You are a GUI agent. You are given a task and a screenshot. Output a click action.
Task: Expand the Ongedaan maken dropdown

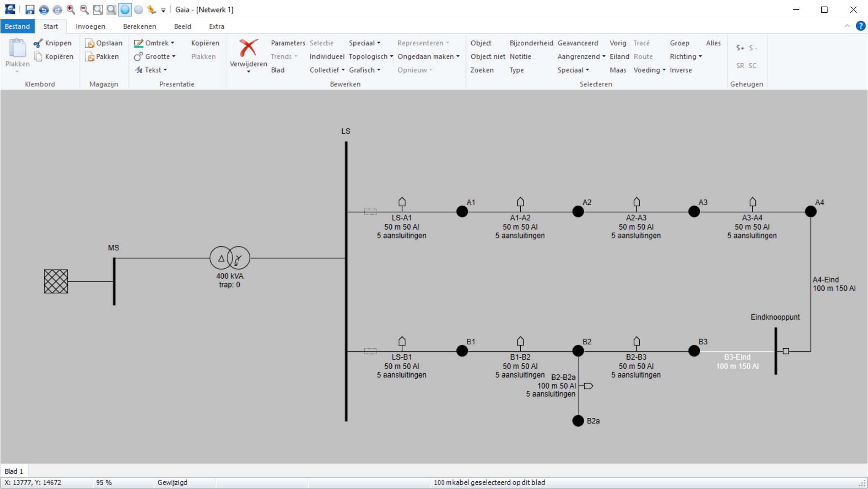point(428,56)
